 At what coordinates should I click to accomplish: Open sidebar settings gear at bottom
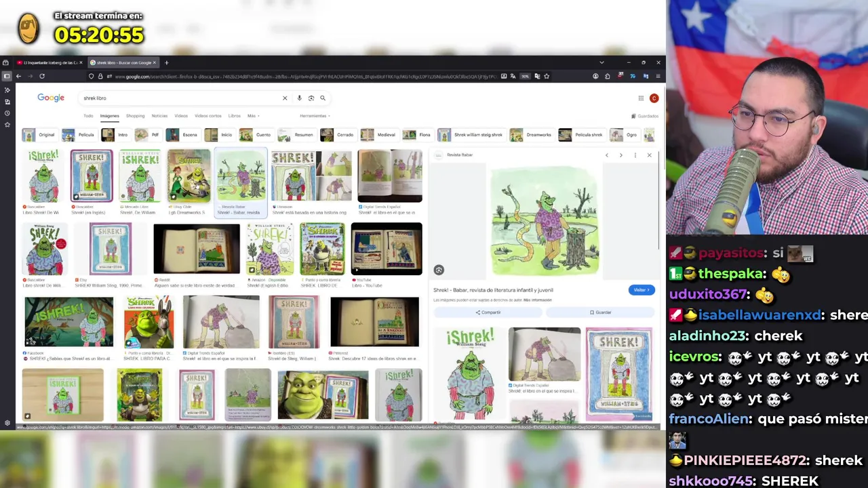(7, 424)
